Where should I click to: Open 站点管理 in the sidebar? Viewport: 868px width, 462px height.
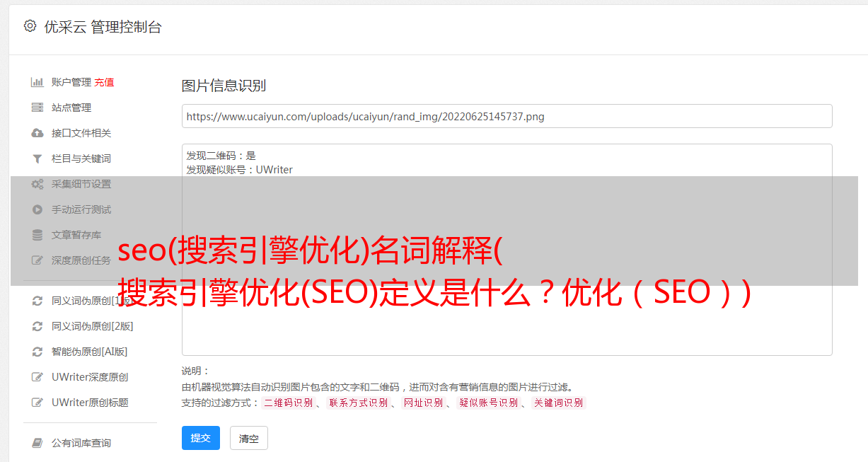point(71,108)
